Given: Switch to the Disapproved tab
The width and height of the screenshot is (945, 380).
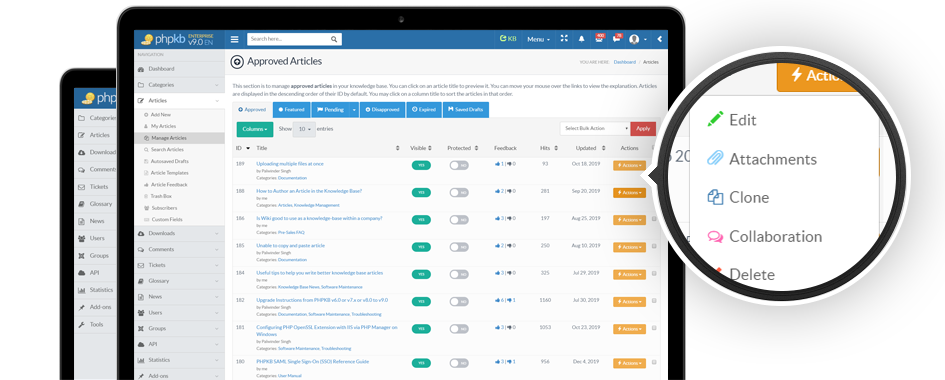Looking at the screenshot, I should 383,110.
